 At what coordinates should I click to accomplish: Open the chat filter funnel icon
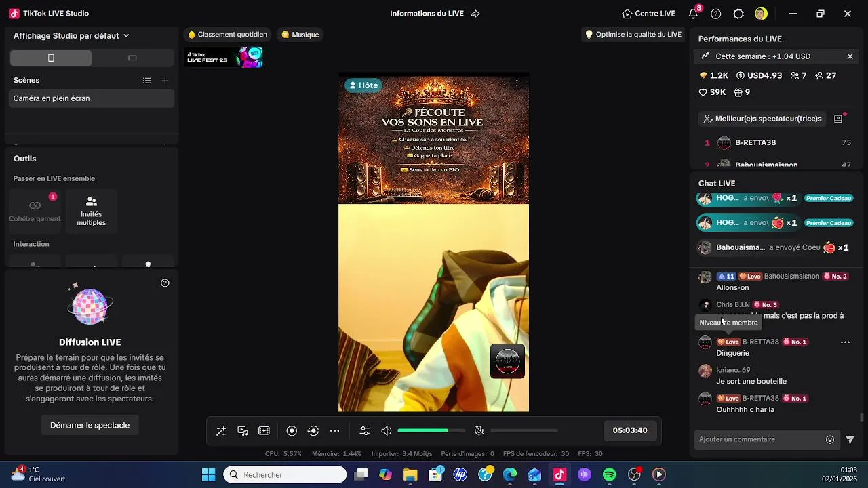850,439
